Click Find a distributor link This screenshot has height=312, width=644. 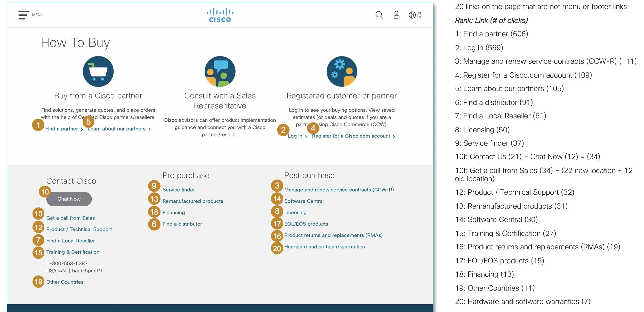[182, 224]
